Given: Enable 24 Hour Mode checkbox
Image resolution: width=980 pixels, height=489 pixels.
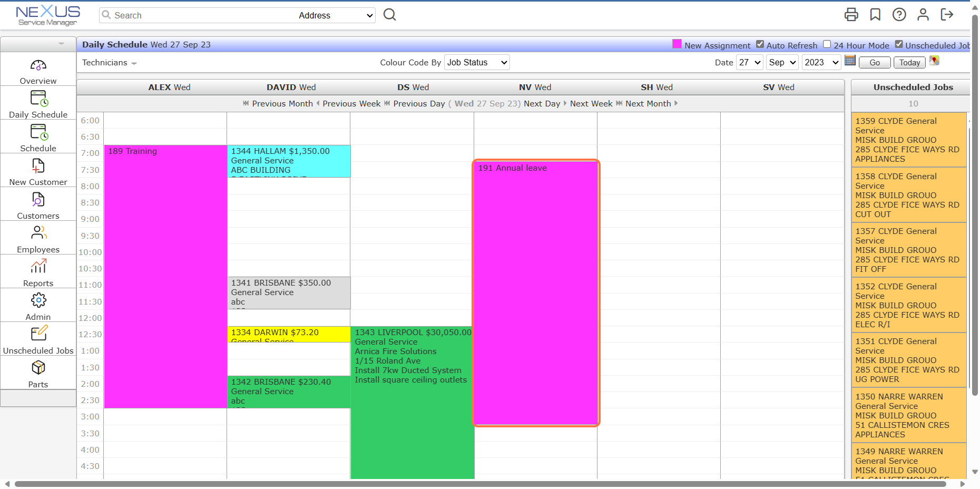Looking at the screenshot, I should [827, 45].
